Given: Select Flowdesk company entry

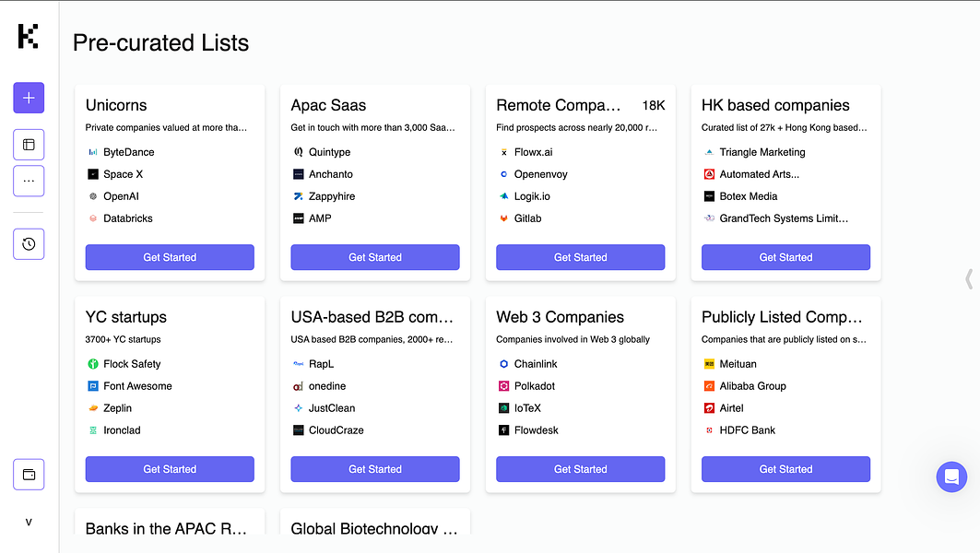Looking at the screenshot, I should (x=537, y=429).
